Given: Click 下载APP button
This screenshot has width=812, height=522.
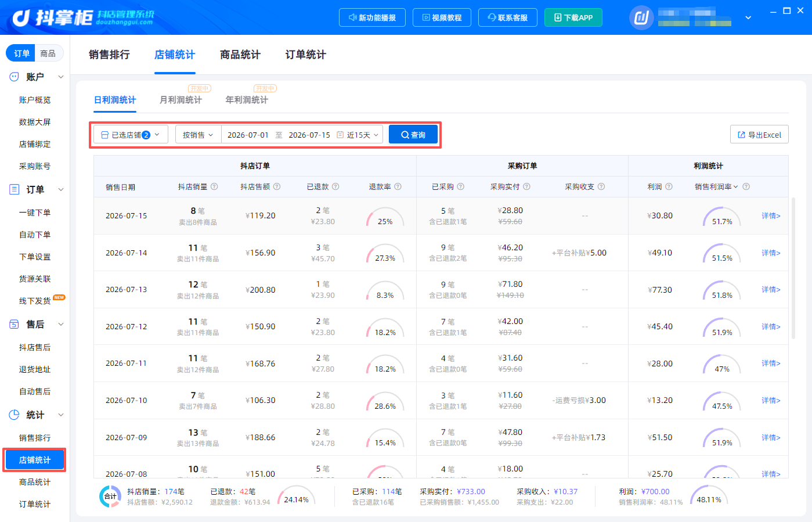Looking at the screenshot, I should (573, 17).
